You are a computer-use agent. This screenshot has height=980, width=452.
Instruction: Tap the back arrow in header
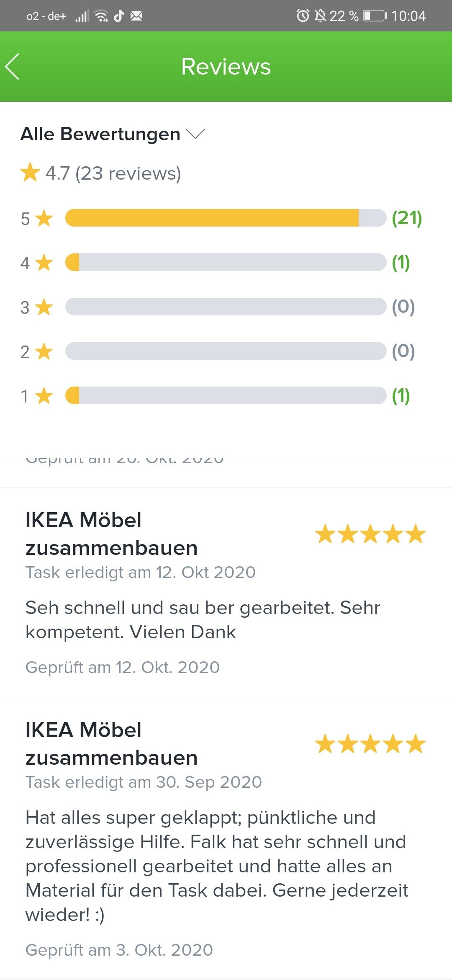(x=13, y=67)
